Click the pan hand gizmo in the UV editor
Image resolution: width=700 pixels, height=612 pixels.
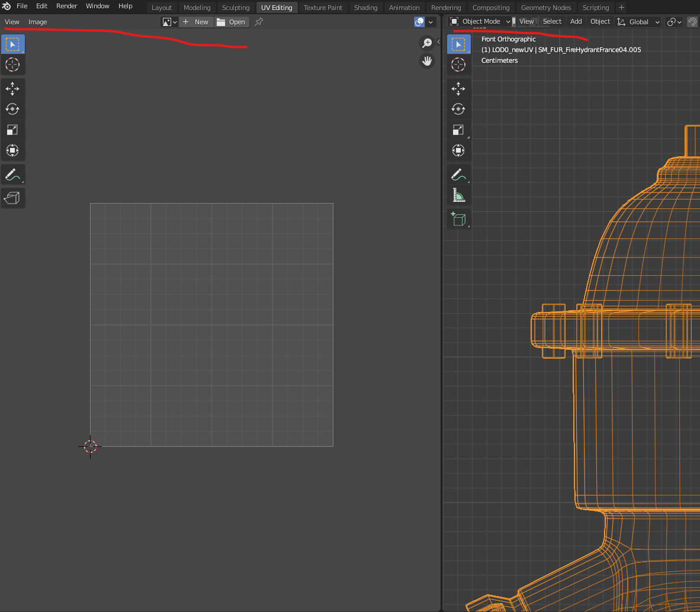[426, 61]
